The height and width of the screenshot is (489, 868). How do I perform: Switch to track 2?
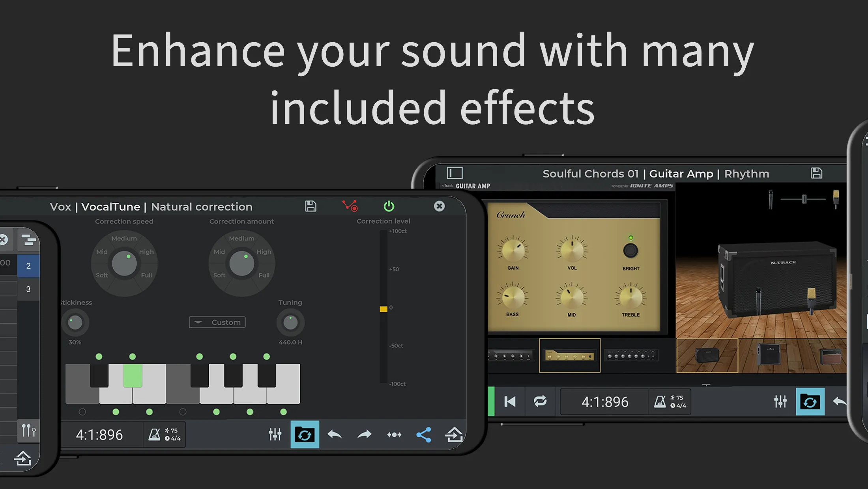pyautogui.click(x=28, y=265)
